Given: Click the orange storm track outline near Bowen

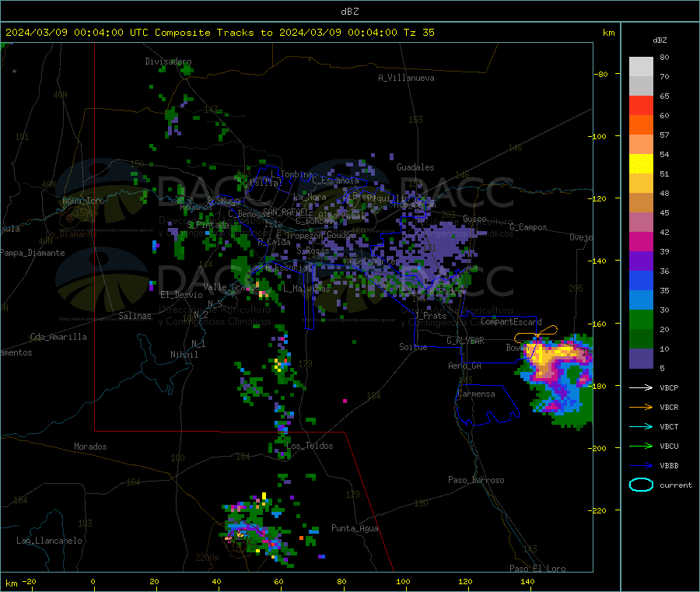Looking at the screenshot, I should (536, 335).
